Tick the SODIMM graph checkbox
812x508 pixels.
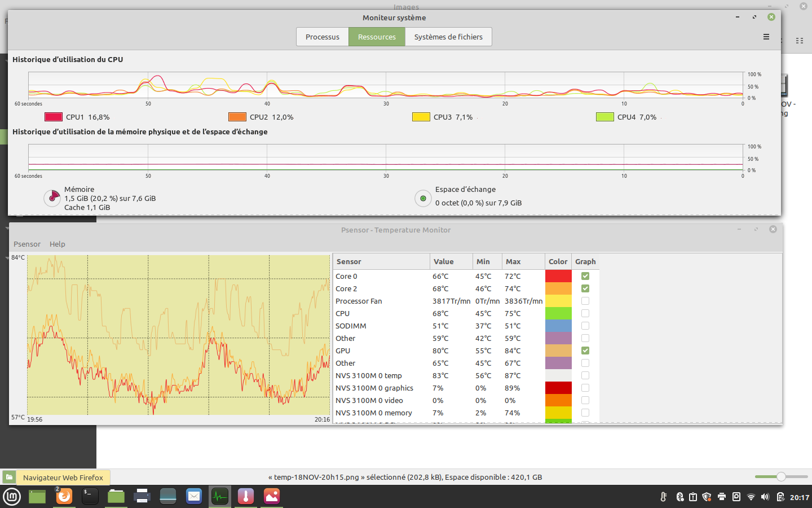click(x=585, y=326)
